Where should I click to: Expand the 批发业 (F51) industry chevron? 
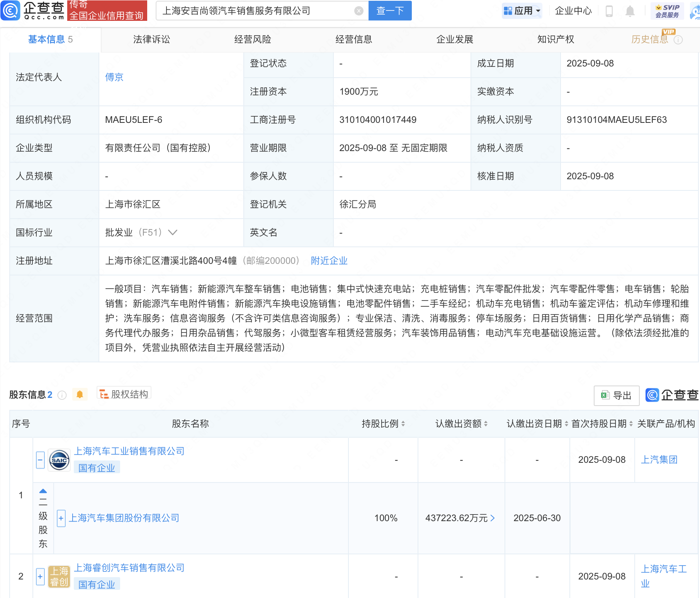173,233
